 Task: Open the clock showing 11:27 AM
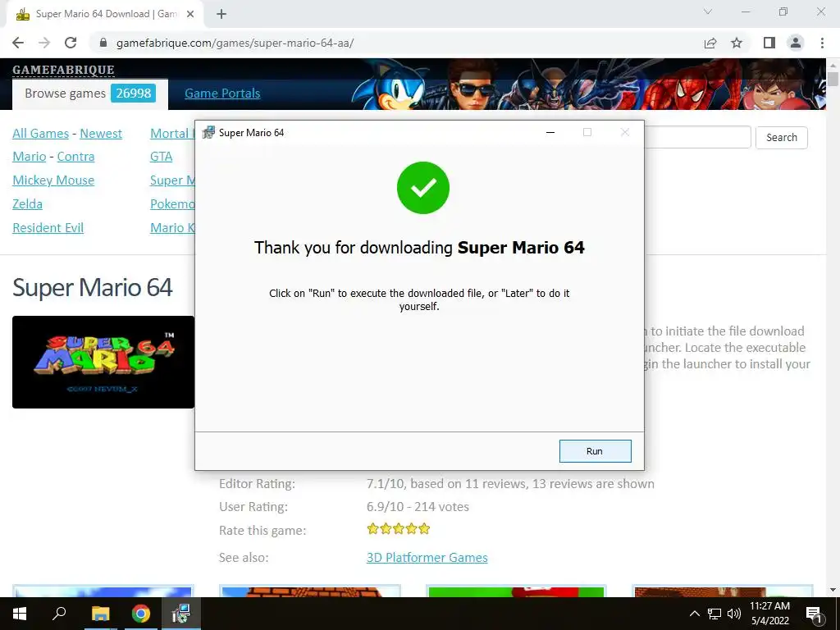pos(769,614)
